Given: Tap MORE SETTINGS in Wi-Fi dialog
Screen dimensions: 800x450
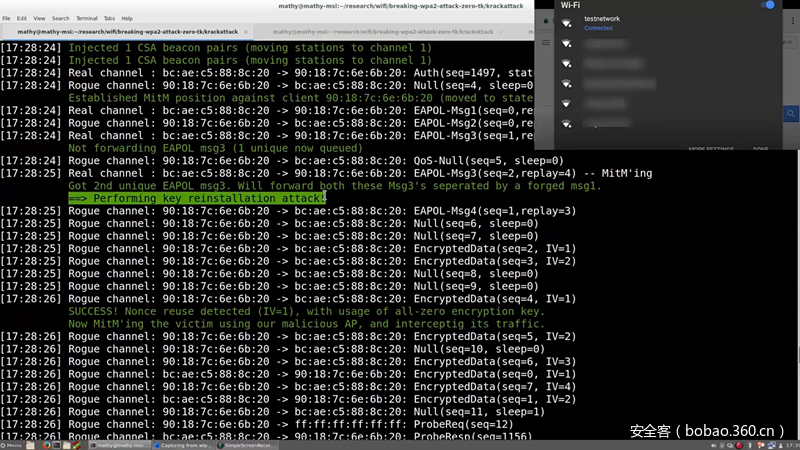Looking at the screenshot, I should point(711,148).
